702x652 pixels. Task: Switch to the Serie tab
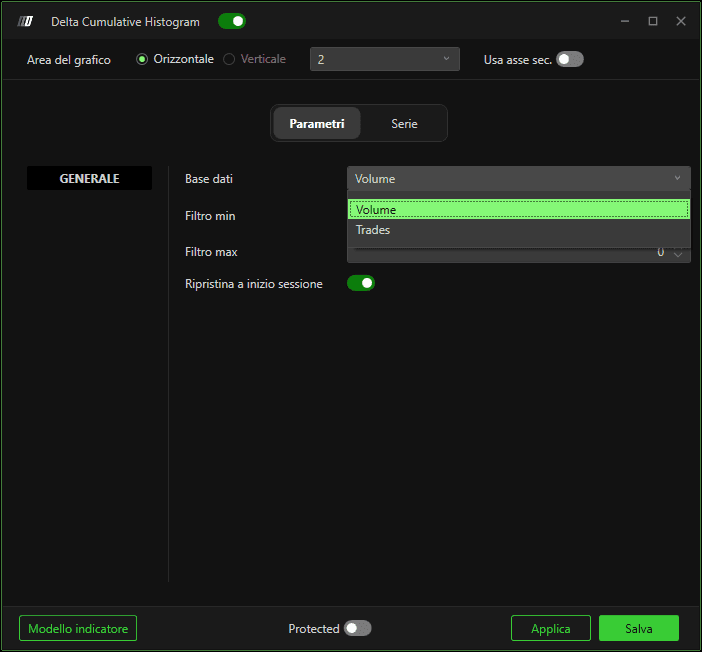point(404,123)
